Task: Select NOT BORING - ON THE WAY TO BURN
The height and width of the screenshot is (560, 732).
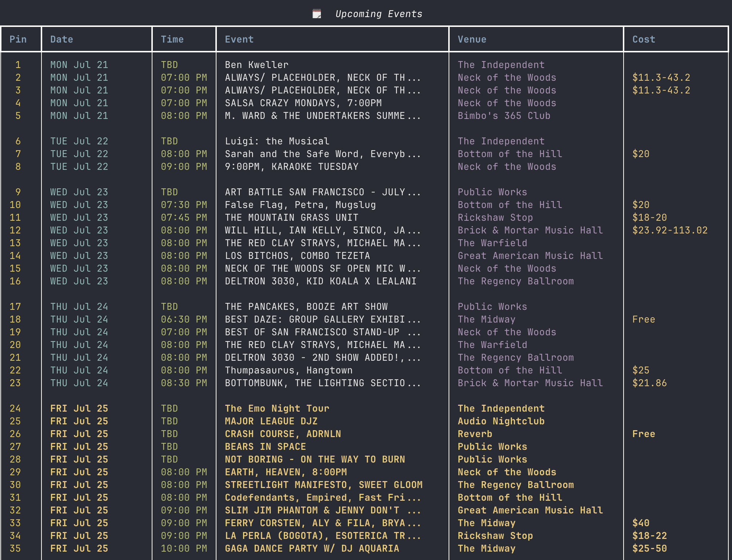Action: coord(315,459)
